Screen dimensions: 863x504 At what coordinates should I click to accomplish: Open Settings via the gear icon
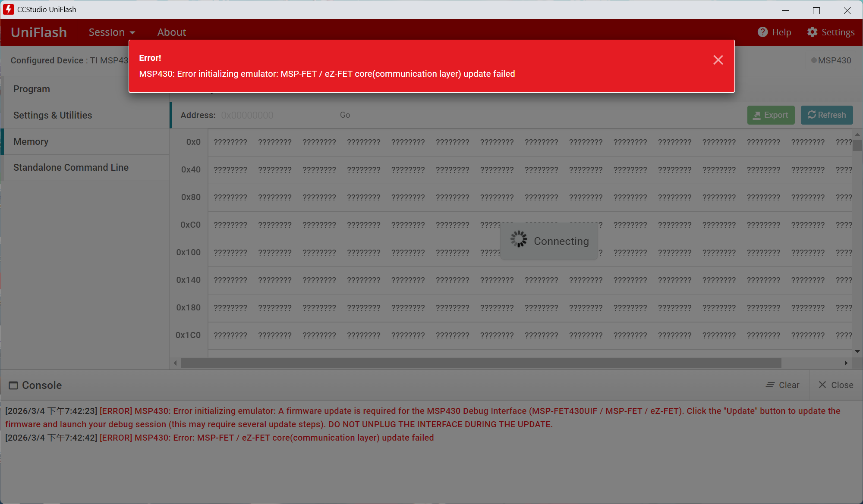tap(812, 32)
